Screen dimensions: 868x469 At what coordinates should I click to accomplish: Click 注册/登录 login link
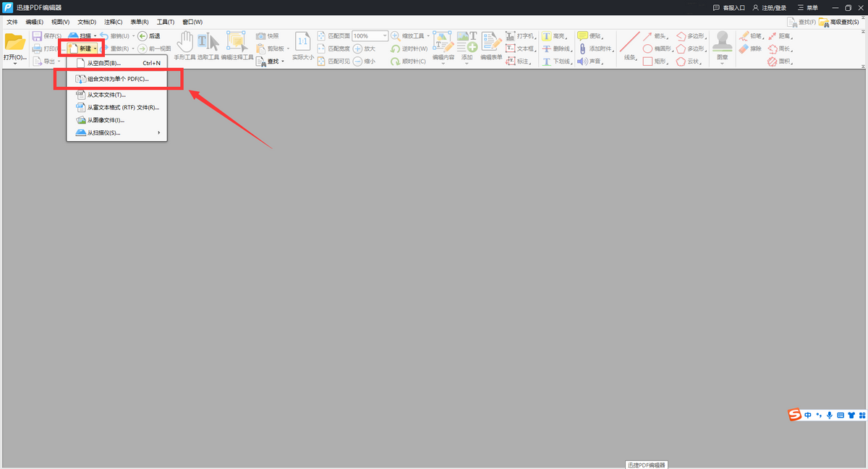(770, 7)
